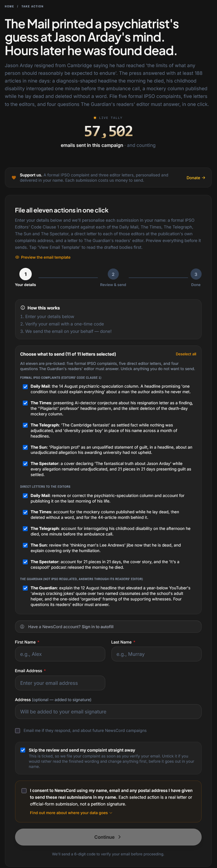Toggle Skip the review and send checkbox
The height and width of the screenshot is (868, 217).
[22, 750]
